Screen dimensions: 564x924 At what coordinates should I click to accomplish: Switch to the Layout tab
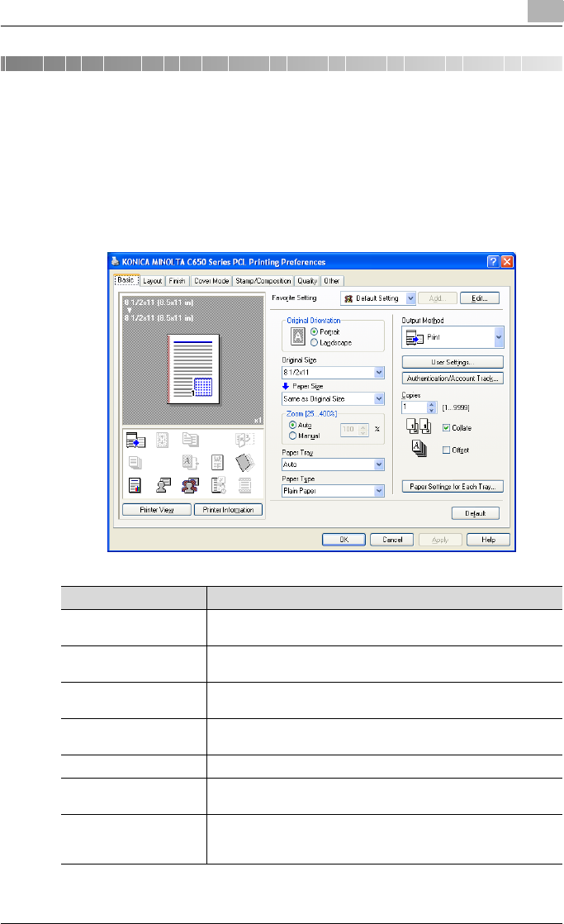coord(153,281)
